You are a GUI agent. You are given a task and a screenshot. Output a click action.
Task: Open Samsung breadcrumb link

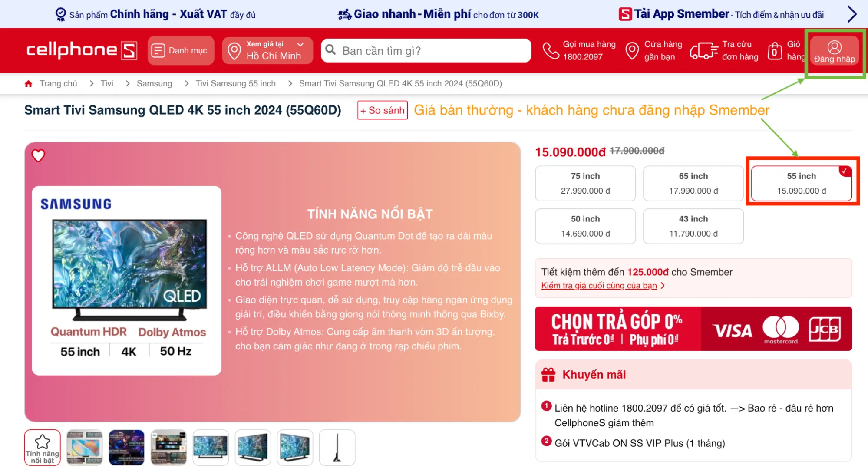point(154,83)
